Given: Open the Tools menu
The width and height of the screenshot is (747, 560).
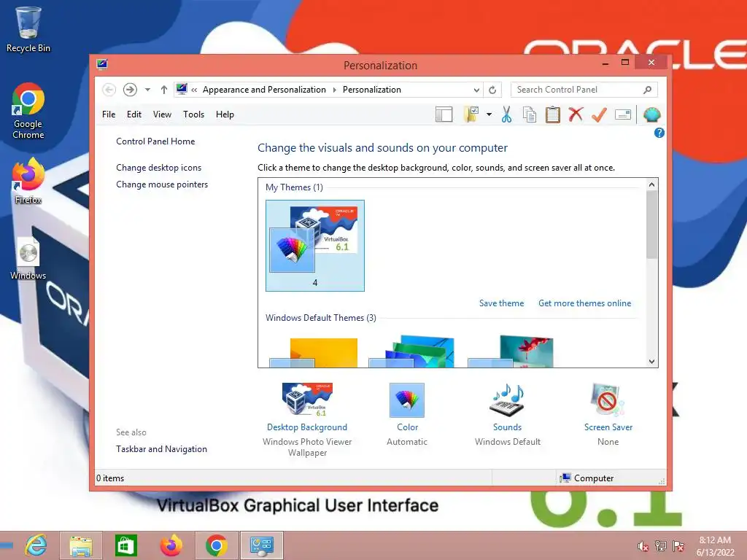Looking at the screenshot, I should tap(193, 114).
